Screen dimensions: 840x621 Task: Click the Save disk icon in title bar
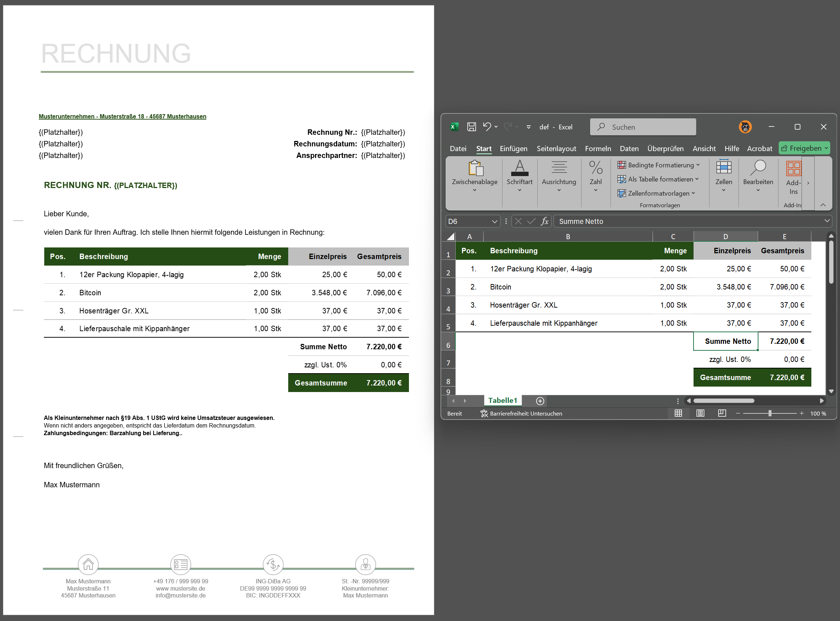tap(471, 127)
